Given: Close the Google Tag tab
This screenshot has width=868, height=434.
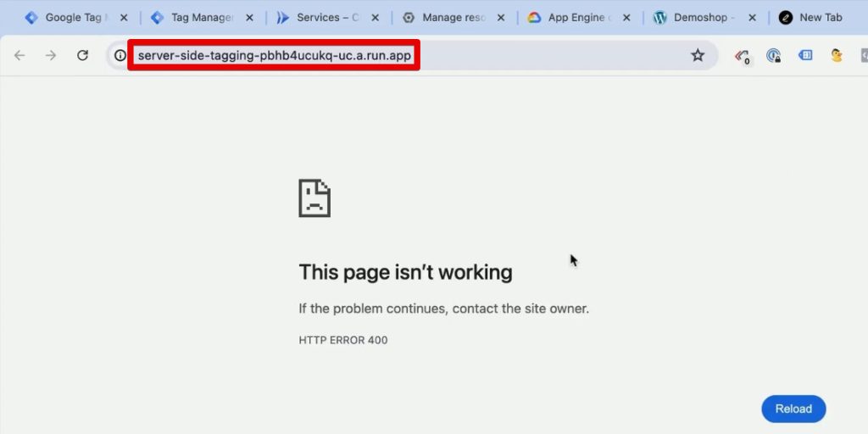Looking at the screenshot, I should [x=124, y=18].
